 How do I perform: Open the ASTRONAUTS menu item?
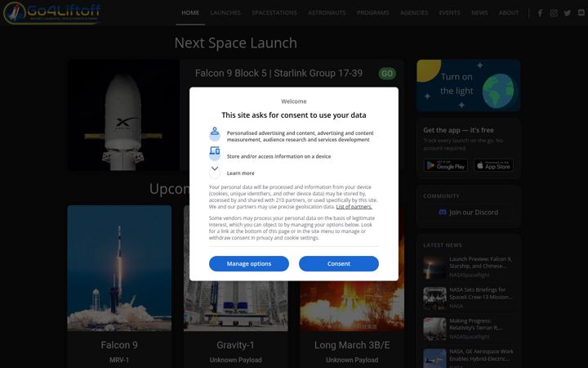pyautogui.click(x=327, y=13)
